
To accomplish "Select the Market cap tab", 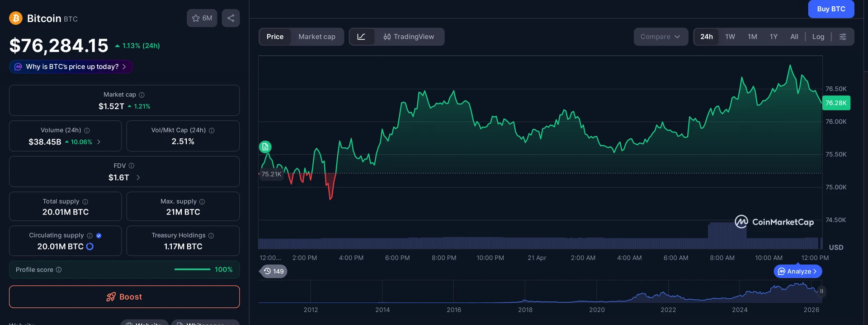I will point(317,37).
